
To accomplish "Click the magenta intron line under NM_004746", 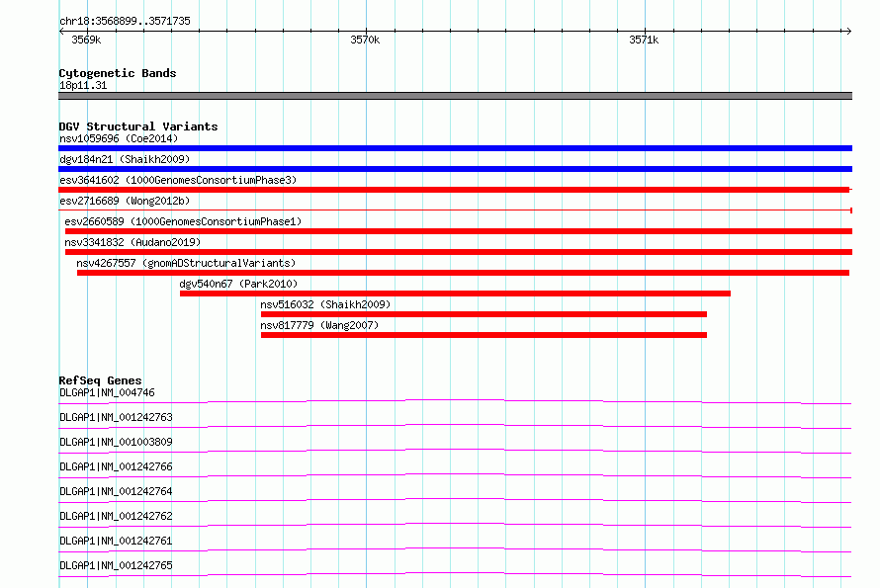I will click(x=455, y=400).
